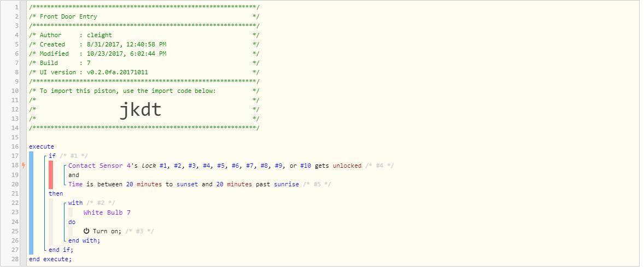
Task: Click the import instruction comment on line 10
Action: (x=144, y=91)
